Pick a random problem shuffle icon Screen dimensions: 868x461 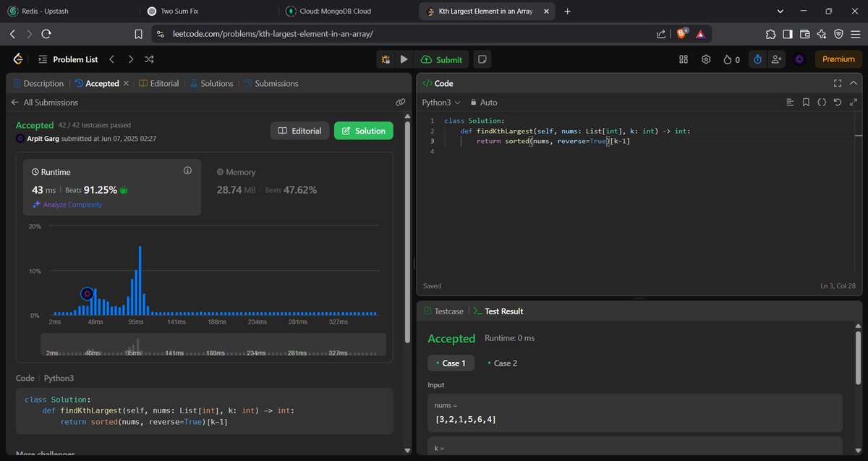[149, 59]
